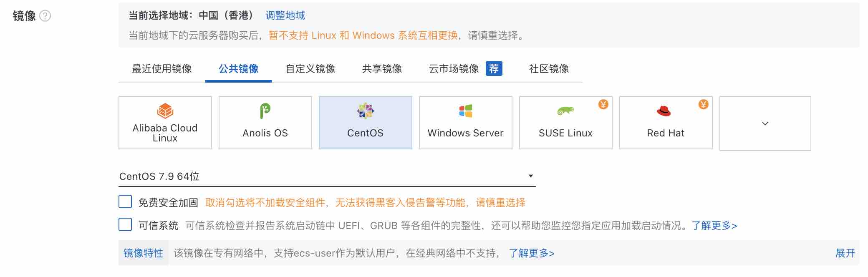Expand image features with 展开
868x277 pixels.
845,253
